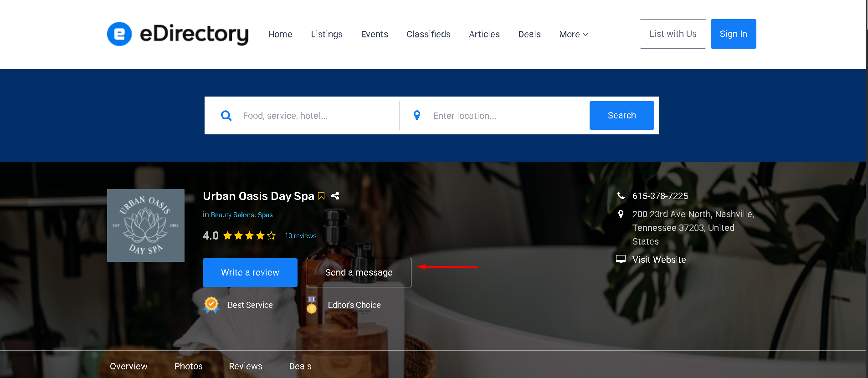Viewport: 868px width, 378px height.
Task: Click the Editor's Choice label
Action: point(354,305)
